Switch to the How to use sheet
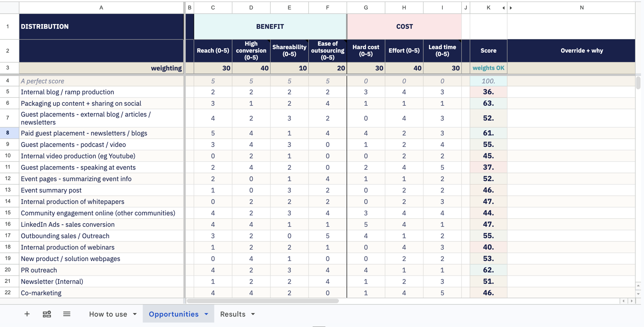644x327 pixels. point(108,314)
